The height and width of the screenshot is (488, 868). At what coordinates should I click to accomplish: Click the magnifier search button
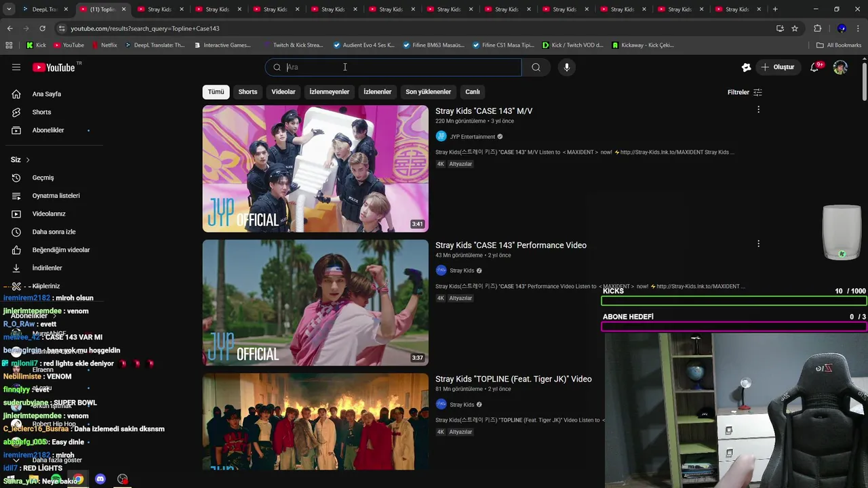click(x=536, y=67)
